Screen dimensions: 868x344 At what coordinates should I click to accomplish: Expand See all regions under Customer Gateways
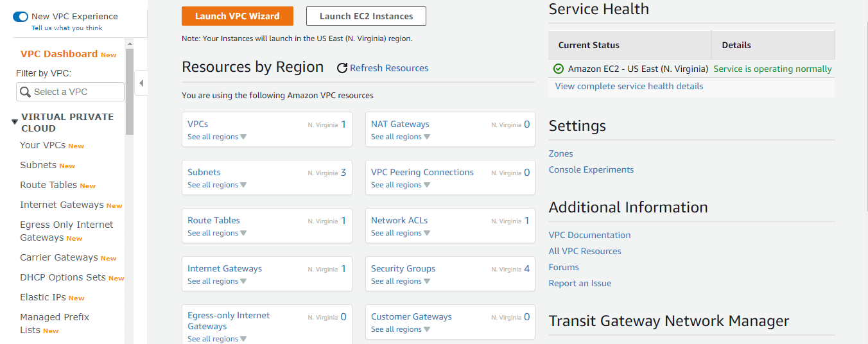click(401, 329)
